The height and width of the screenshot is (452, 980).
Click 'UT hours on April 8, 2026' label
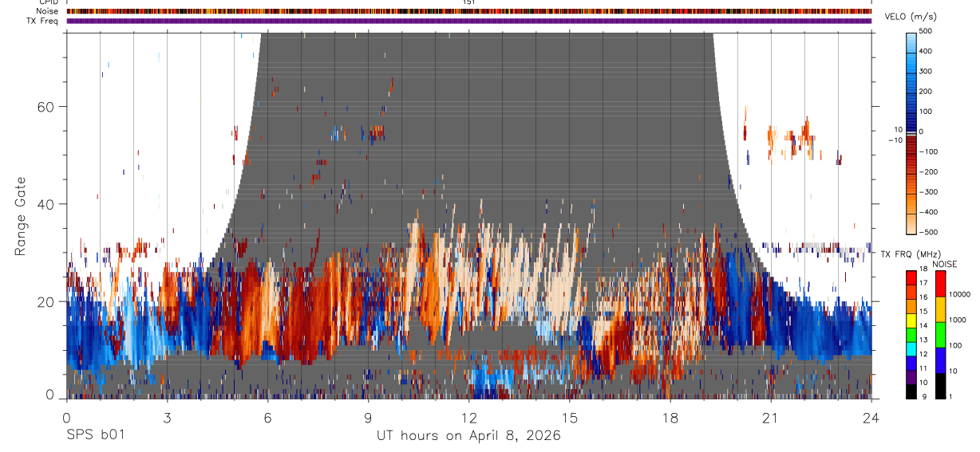tap(468, 436)
